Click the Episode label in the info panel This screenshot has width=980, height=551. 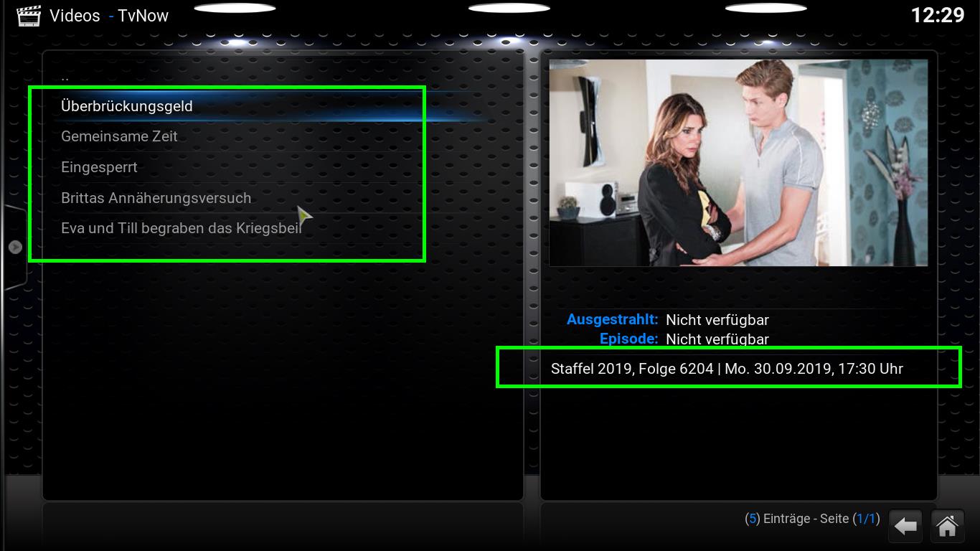628,338
